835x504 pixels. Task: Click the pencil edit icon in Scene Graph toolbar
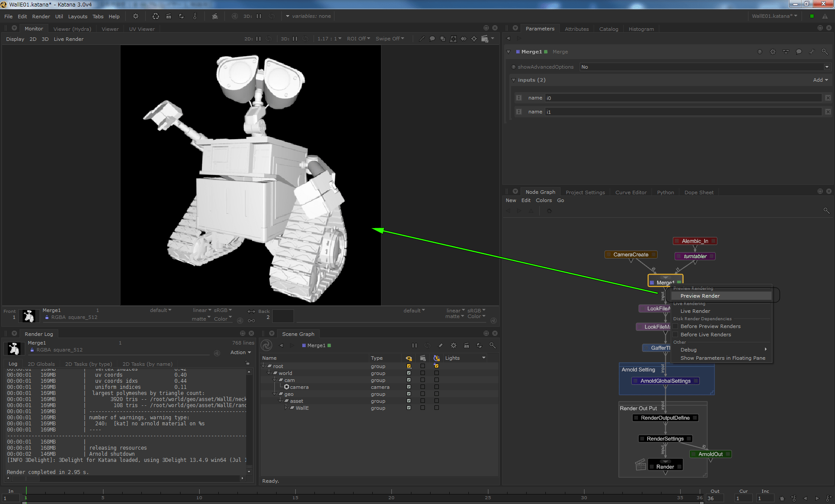pos(441,345)
